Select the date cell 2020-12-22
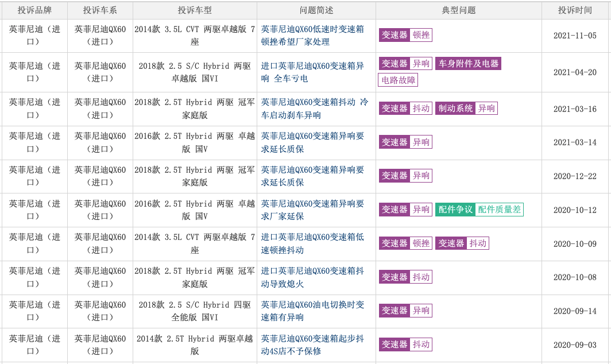Image resolution: width=611 pixels, height=364 pixels. pyautogui.click(x=575, y=176)
